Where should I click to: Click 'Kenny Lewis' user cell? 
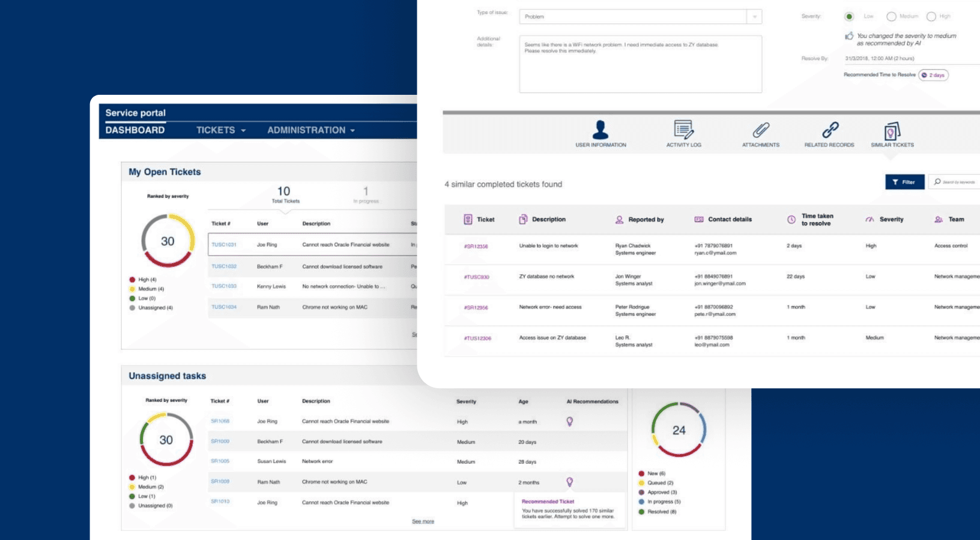point(271,286)
